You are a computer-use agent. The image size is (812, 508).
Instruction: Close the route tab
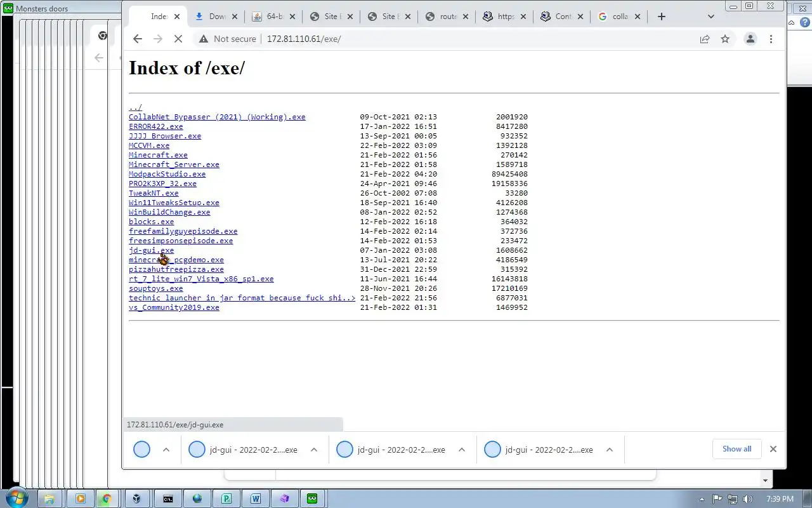(465, 17)
